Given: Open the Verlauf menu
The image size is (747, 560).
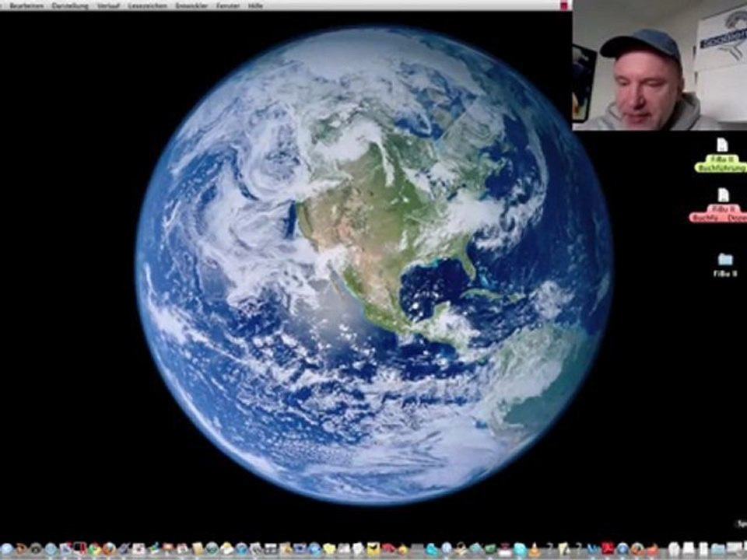Looking at the screenshot, I should [x=108, y=5].
